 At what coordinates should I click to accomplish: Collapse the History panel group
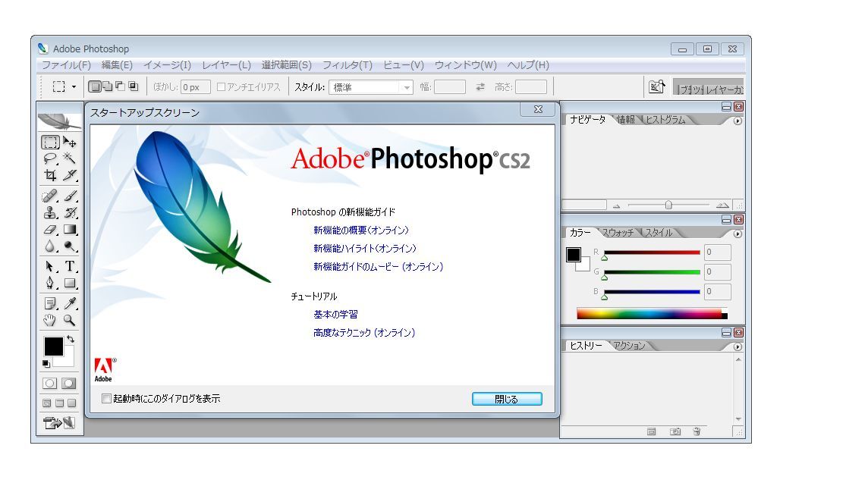coord(726,333)
